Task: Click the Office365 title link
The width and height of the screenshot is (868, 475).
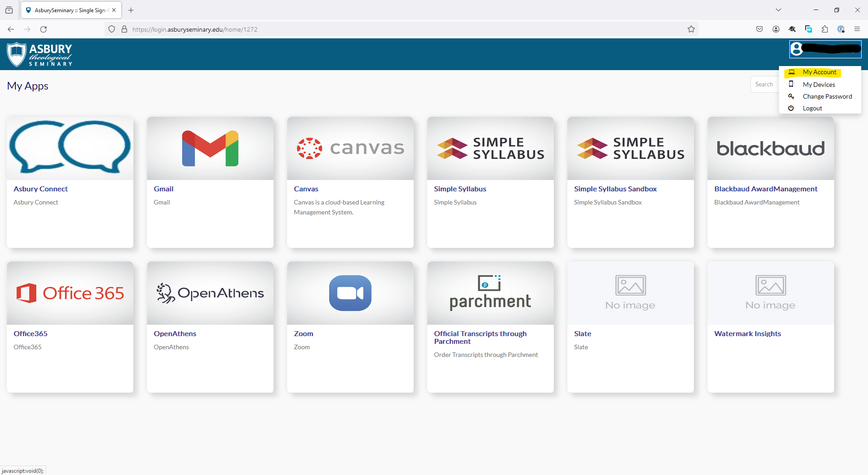Action: point(30,334)
